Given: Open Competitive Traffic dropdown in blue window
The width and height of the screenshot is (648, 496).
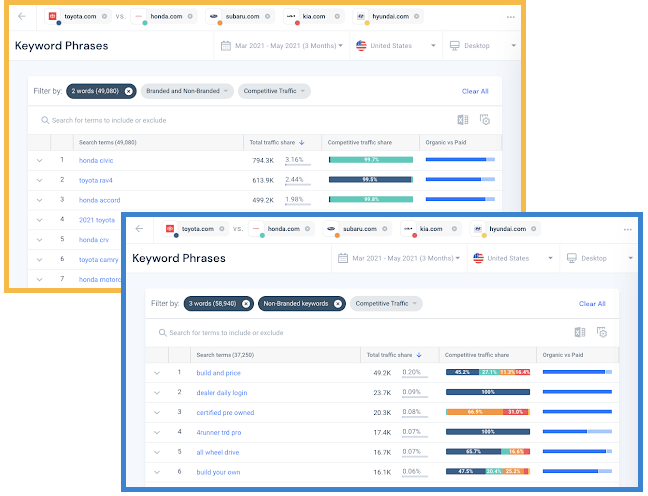Looking at the screenshot, I should [x=386, y=303].
